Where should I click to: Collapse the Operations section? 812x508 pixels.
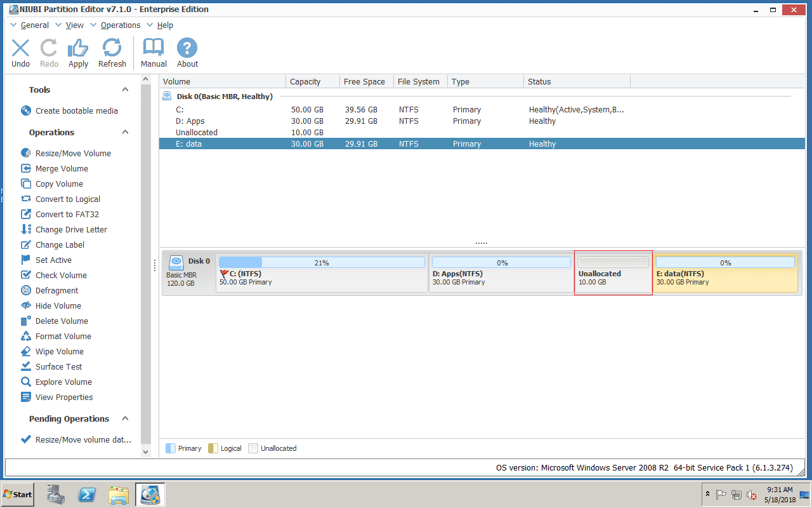125,132
